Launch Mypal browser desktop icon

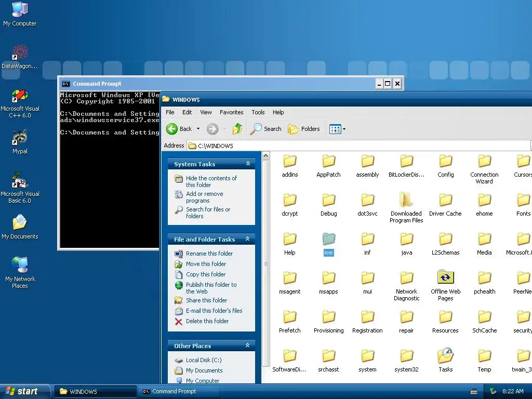[20, 141]
